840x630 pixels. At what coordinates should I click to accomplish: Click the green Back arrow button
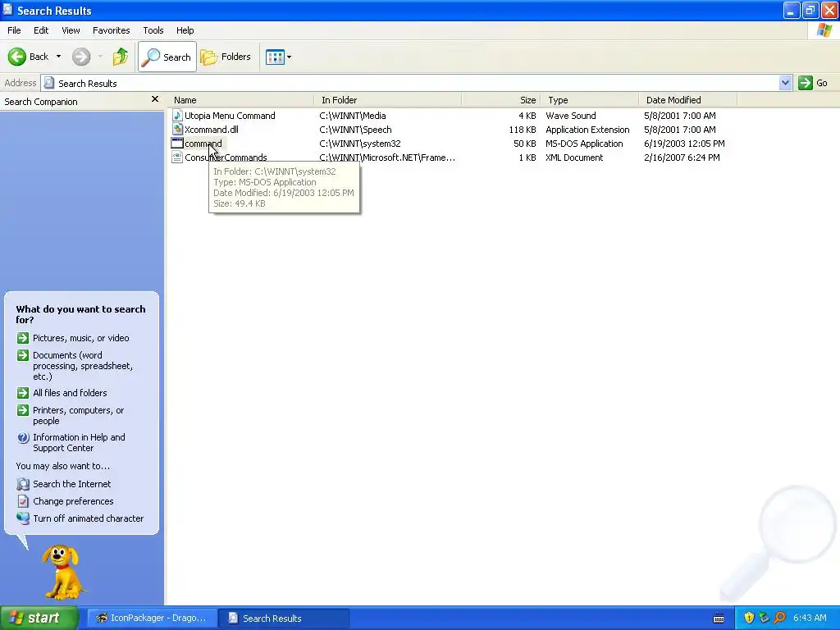[x=17, y=57]
